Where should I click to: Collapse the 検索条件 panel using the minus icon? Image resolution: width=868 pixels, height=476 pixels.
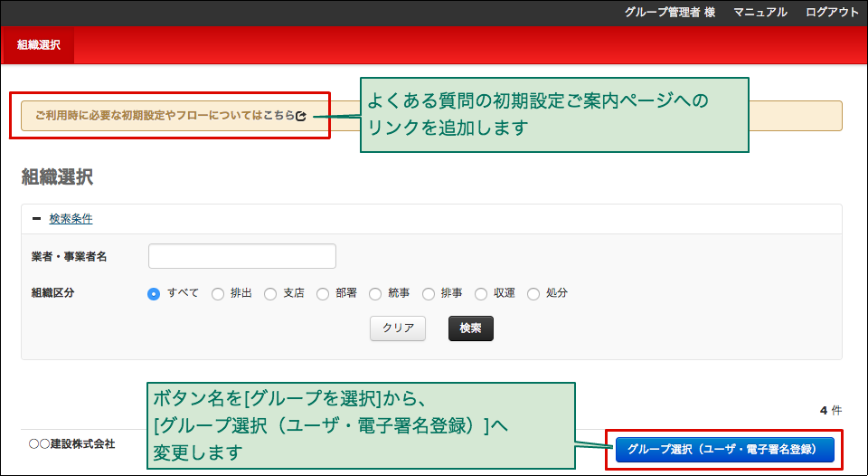pyautogui.click(x=36, y=218)
